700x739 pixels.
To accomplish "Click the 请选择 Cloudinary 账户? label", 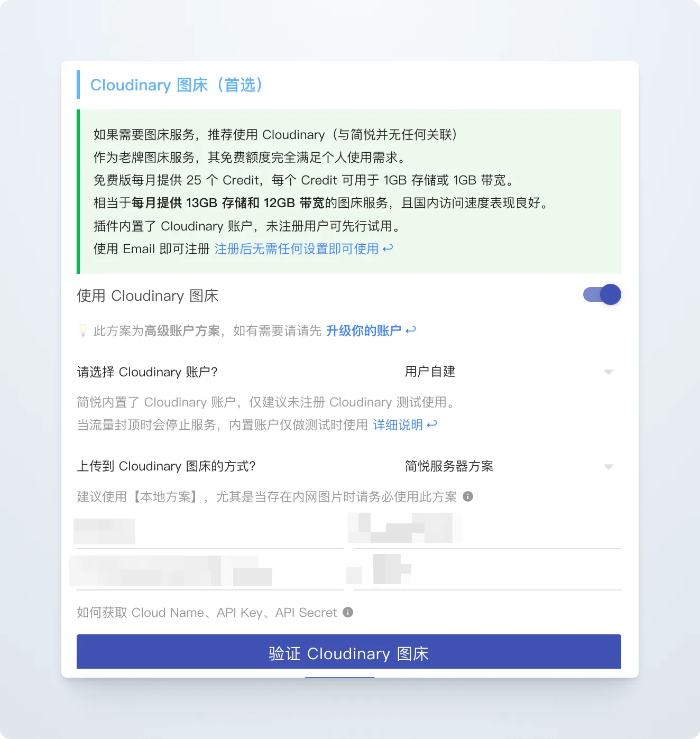I will [148, 372].
